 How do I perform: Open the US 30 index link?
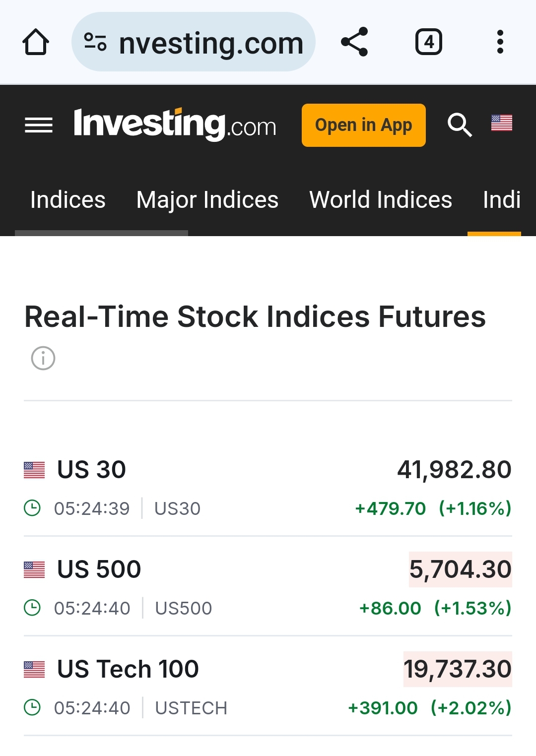coord(92,469)
